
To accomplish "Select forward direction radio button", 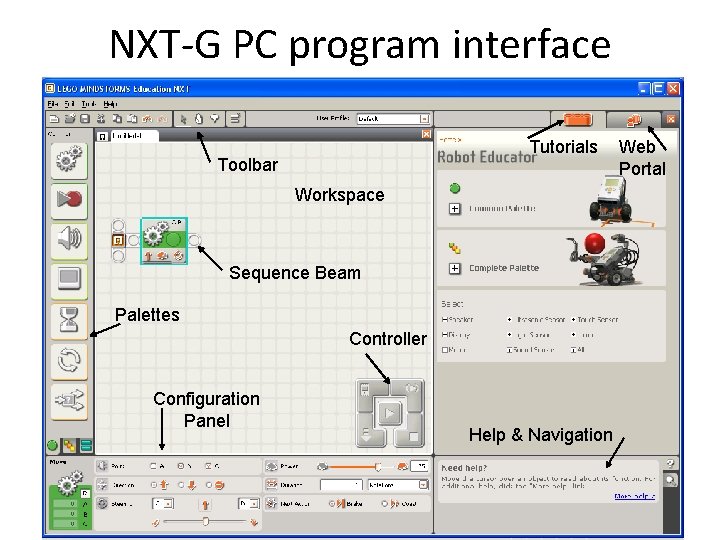I will tap(154, 485).
